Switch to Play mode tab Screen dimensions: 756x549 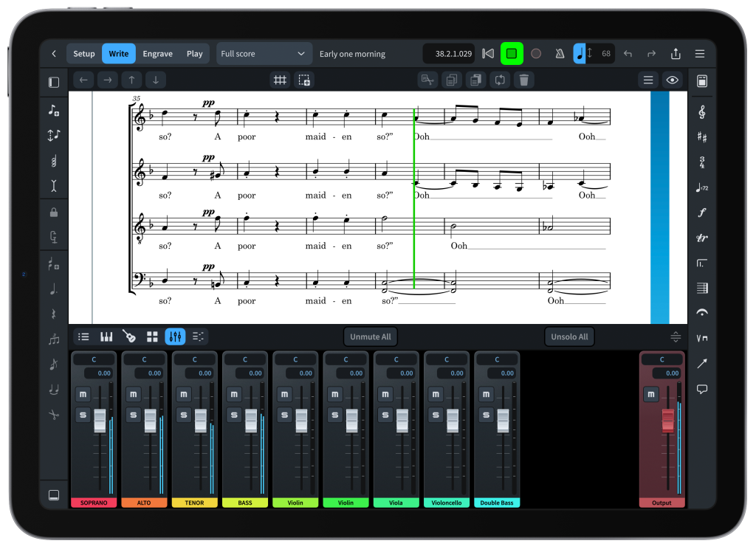tap(194, 54)
